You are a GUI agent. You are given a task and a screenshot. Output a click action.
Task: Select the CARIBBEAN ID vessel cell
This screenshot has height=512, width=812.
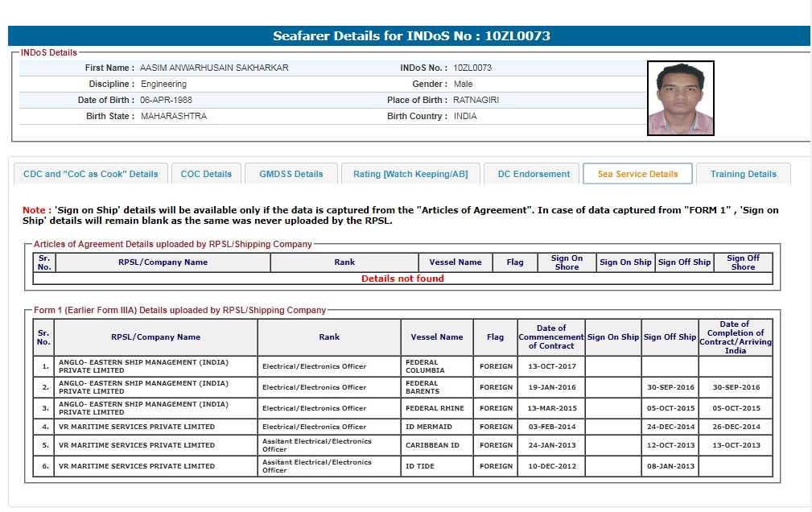[432, 445]
